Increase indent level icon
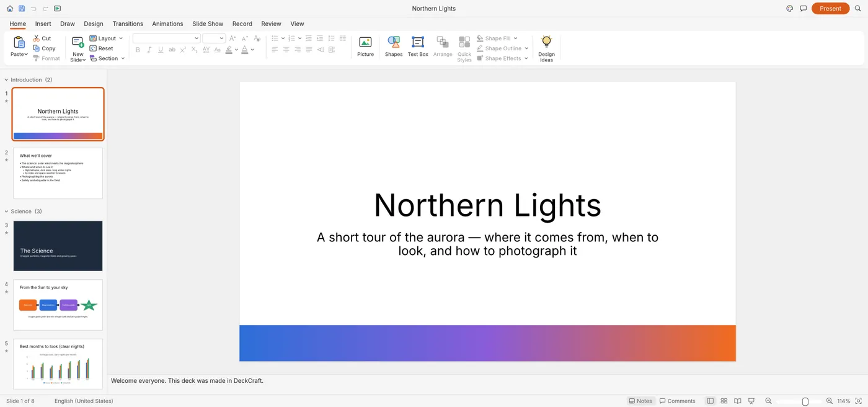 (320, 38)
